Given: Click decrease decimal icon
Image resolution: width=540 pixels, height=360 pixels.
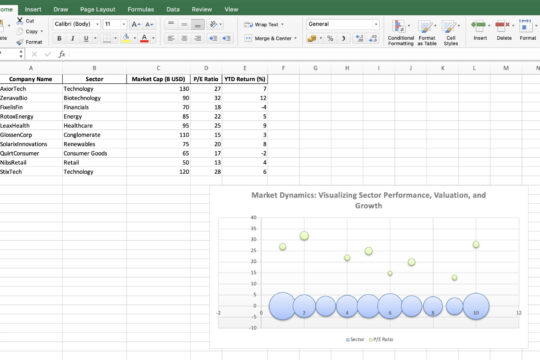Looking at the screenshot, I should [x=373, y=38].
